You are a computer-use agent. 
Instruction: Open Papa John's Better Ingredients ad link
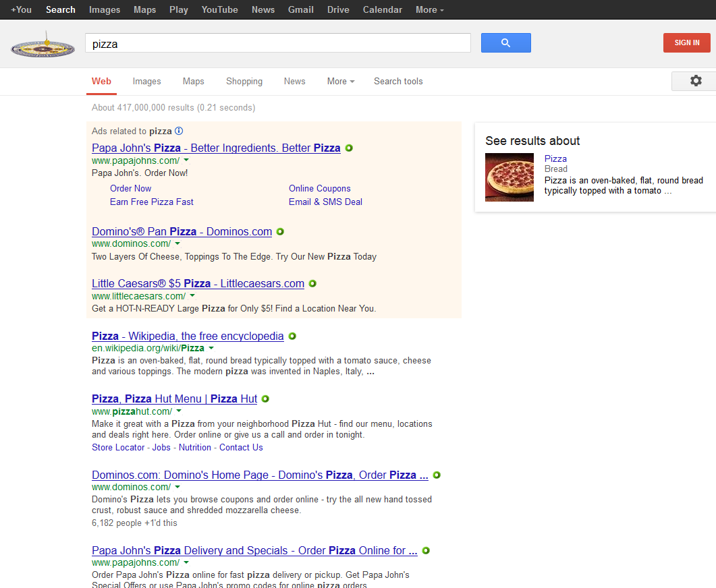coord(216,148)
